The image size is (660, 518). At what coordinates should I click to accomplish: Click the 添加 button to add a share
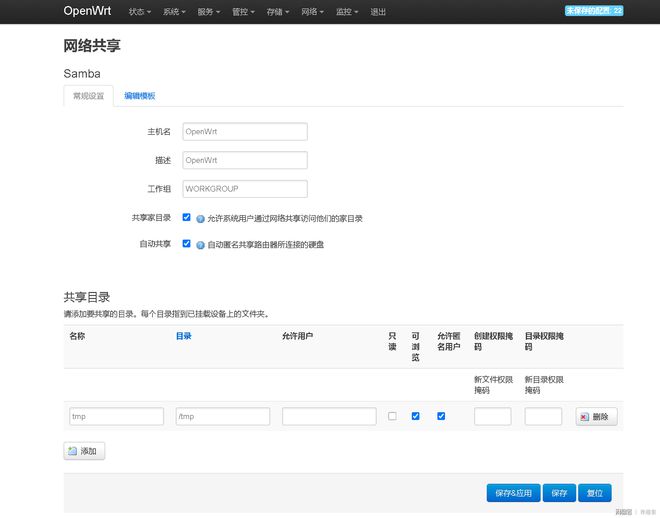(x=84, y=451)
